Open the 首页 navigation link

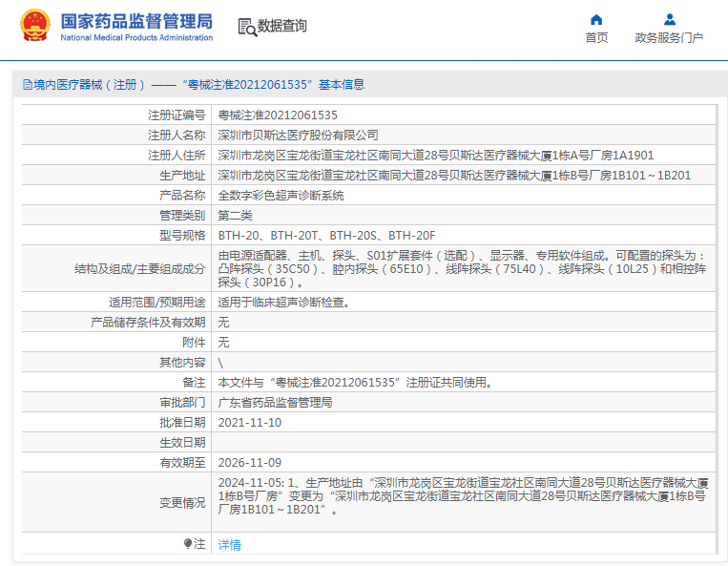click(596, 38)
